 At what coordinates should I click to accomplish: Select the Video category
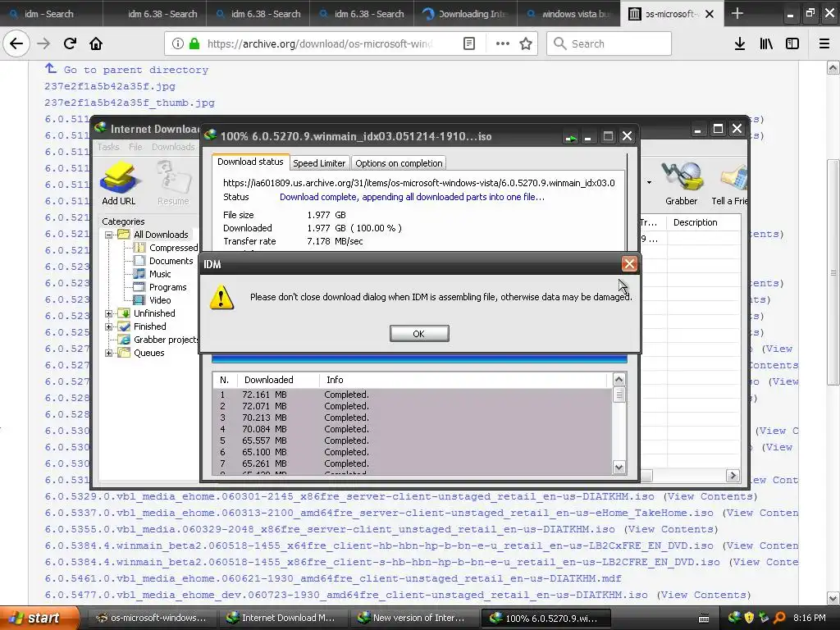[x=160, y=300]
